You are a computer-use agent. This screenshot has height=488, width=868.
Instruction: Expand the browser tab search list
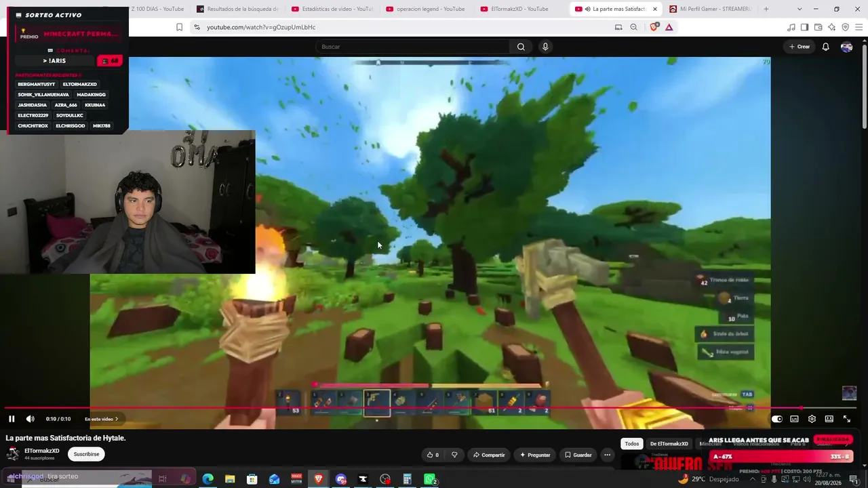pos(800,9)
